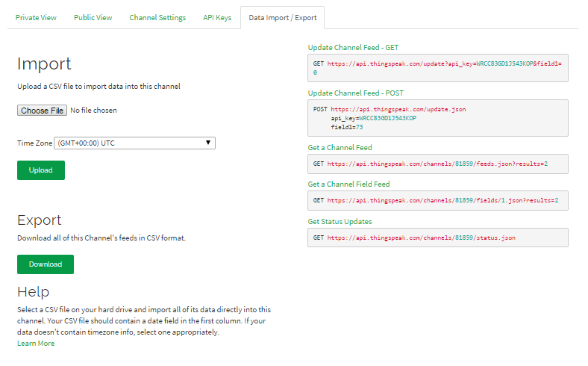Screen dimensions: 588x366
Task: Switch to the Private View tab
Action: [x=36, y=18]
